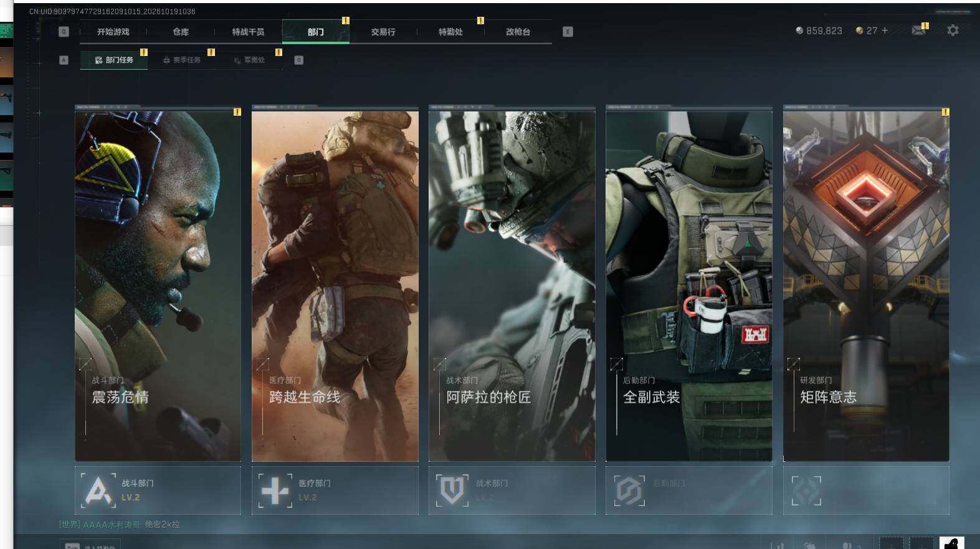
Task: Click the Q key hint icon
Action: [x=64, y=32]
